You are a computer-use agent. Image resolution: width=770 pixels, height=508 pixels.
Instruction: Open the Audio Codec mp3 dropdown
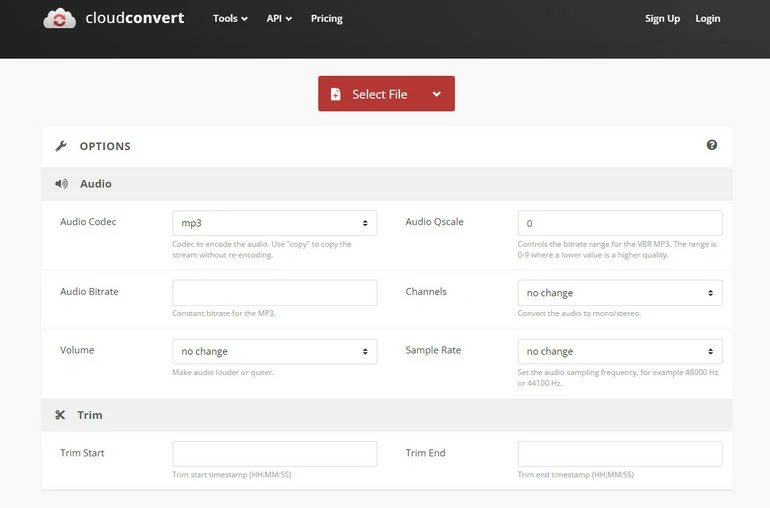click(x=275, y=223)
